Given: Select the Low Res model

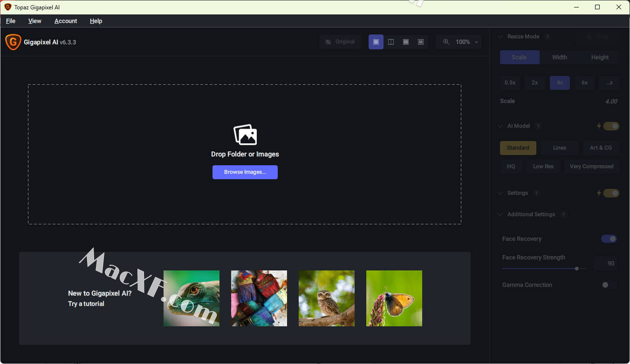Looking at the screenshot, I should tap(543, 167).
